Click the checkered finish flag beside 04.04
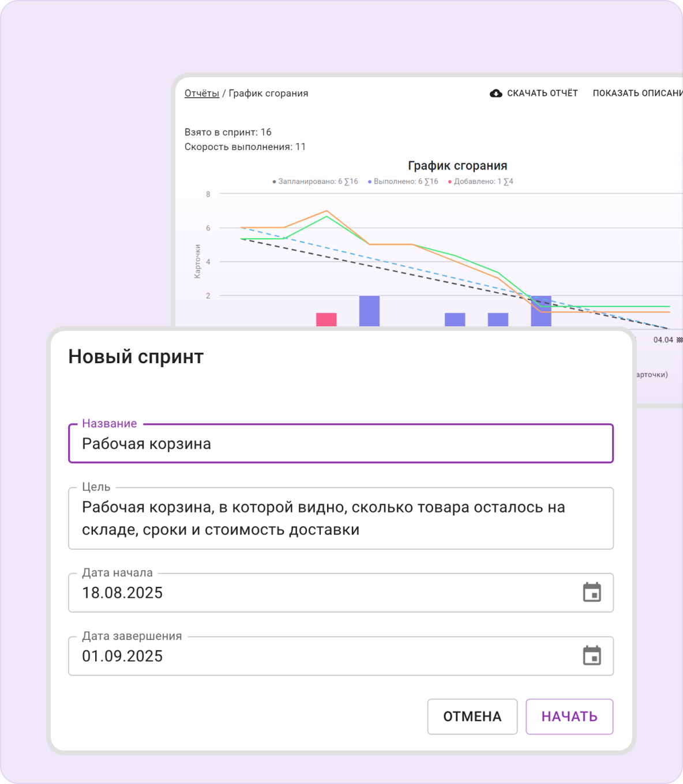The height and width of the screenshot is (784, 683). coord(679,340)
